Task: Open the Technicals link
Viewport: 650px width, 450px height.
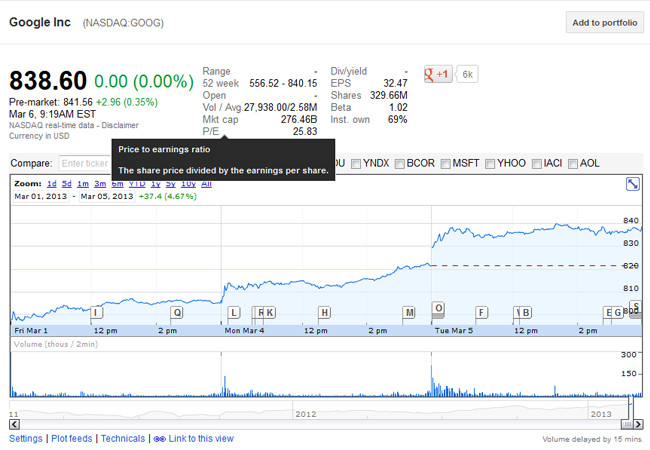Action: pyautogui.click(x=123, y=438)
